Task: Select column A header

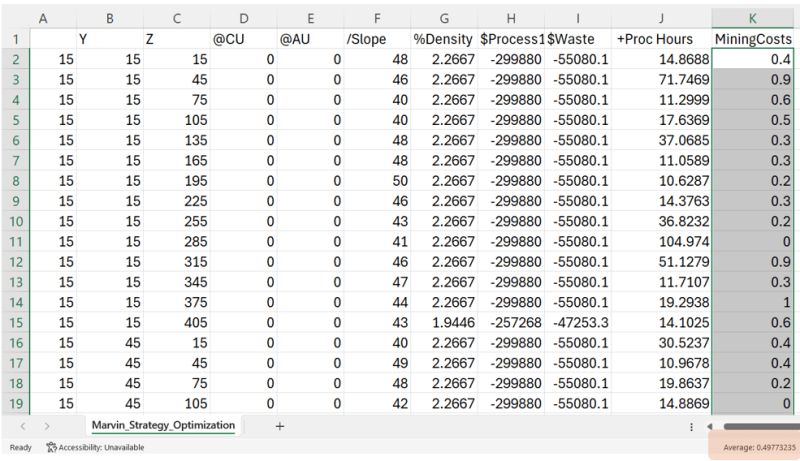Action: click(43, 19)
